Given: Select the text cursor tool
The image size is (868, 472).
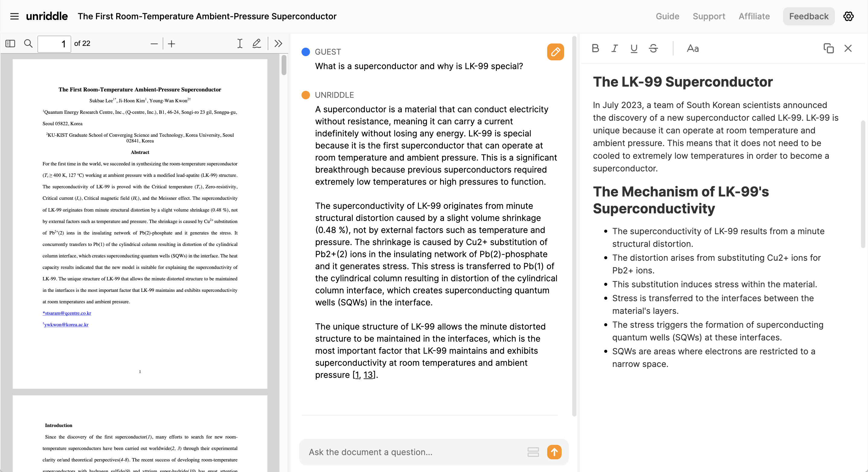Looking at the screenshot, I should pos(240,43).
